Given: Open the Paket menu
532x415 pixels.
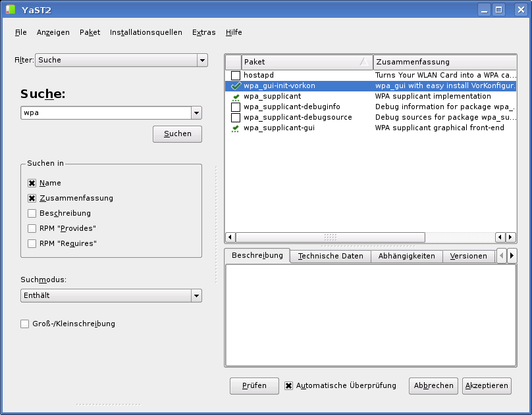Looking at the screenshot, I should coord(90,32).
